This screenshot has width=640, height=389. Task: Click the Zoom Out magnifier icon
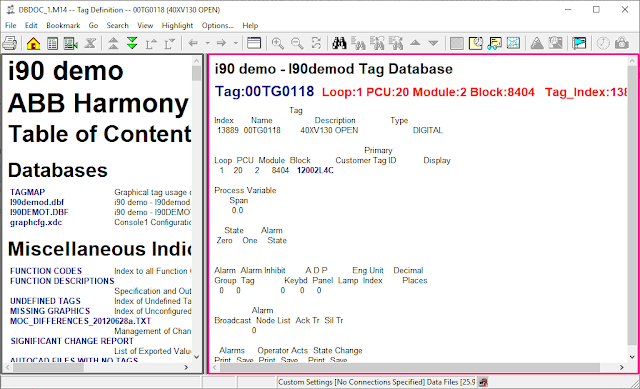(x=297, y=43)
